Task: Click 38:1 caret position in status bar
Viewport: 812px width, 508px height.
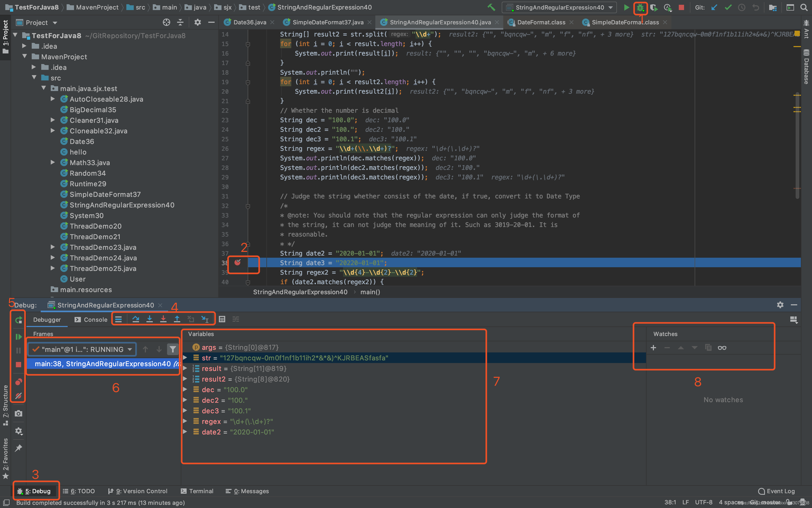Action: click(x=670, y=502)
